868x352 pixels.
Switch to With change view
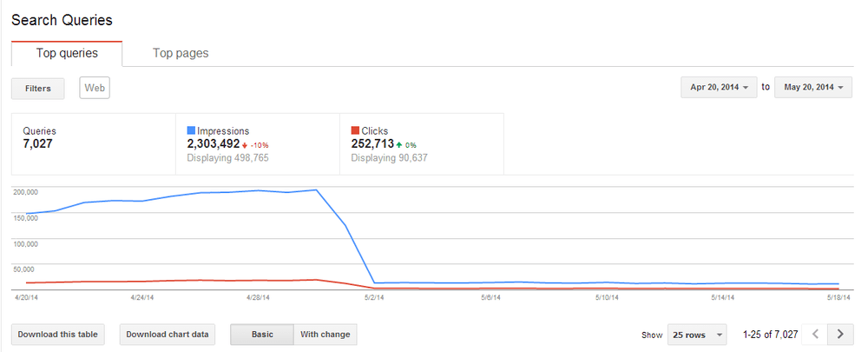tap(325, 335)
